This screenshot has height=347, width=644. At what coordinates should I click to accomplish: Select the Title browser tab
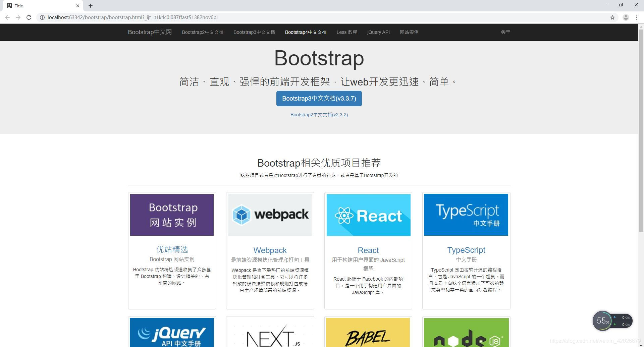pyautogui.click(x=44, y=6)
